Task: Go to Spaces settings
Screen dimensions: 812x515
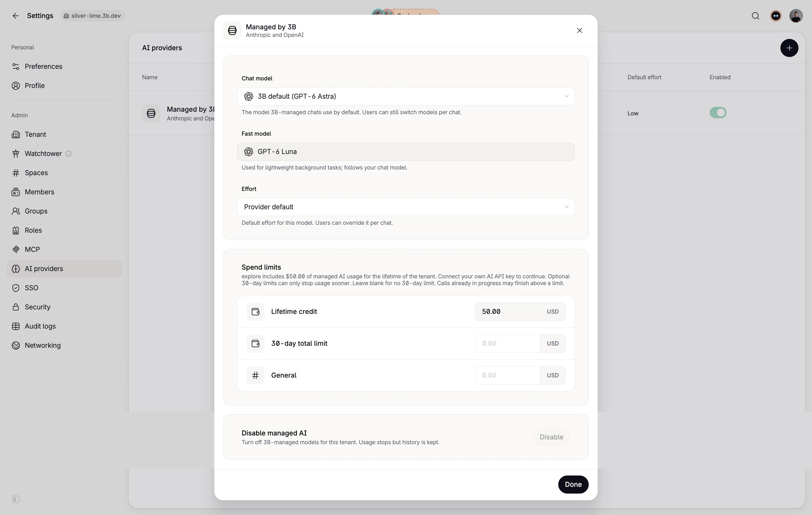Action: click(64, 173)
